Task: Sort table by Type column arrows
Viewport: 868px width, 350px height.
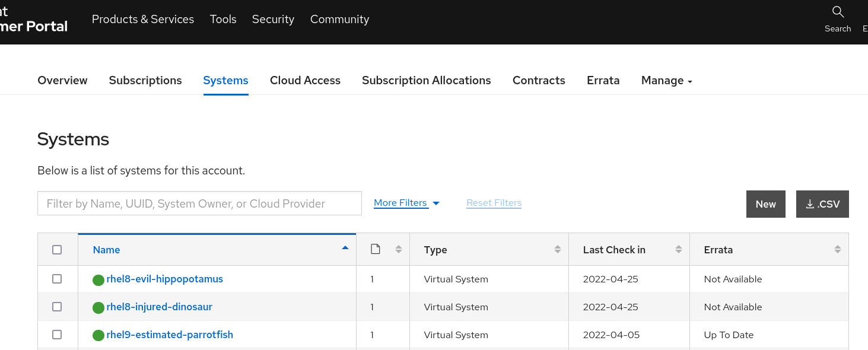Action: (557, 250)
